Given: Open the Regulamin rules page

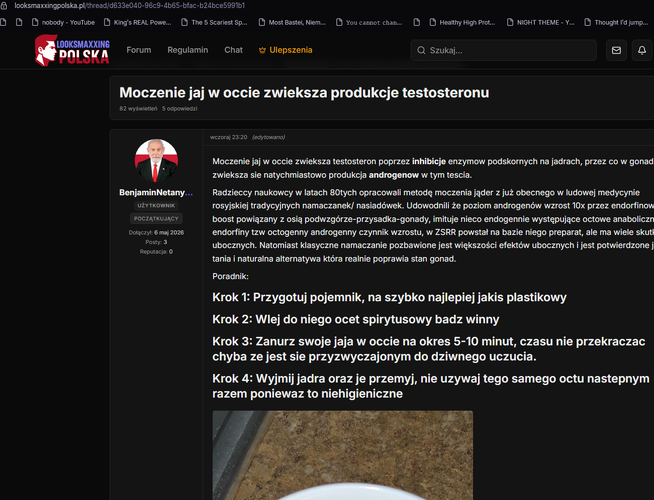Looking at the screenshot, I should coord(188,50).
